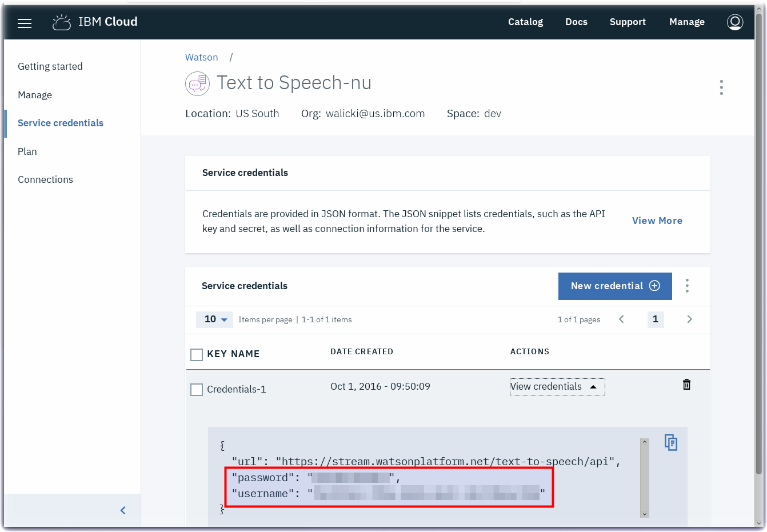Open the items per page dropdown
The image size is (767, 532).
click(x=215, y=319)
